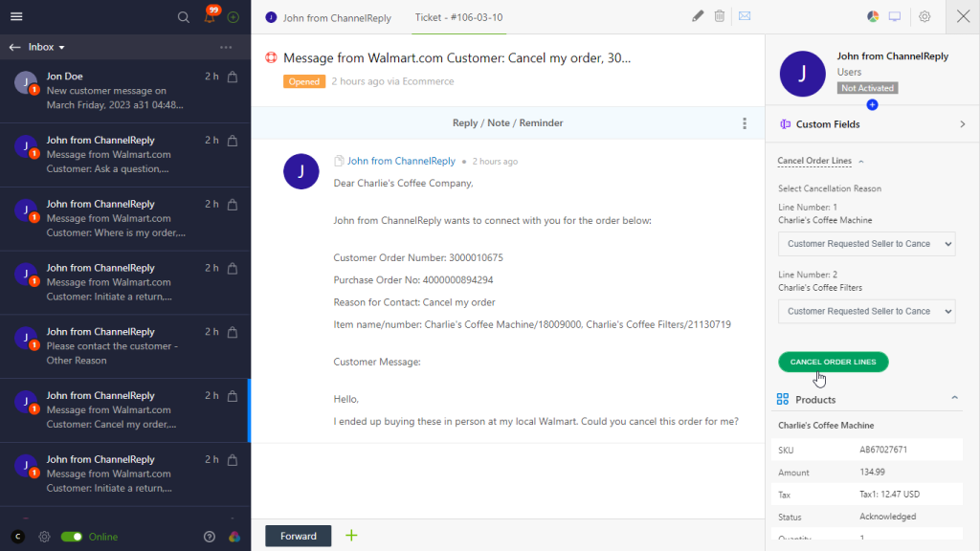Select the 'Cancel my order' conversation

tap(125, 409)
